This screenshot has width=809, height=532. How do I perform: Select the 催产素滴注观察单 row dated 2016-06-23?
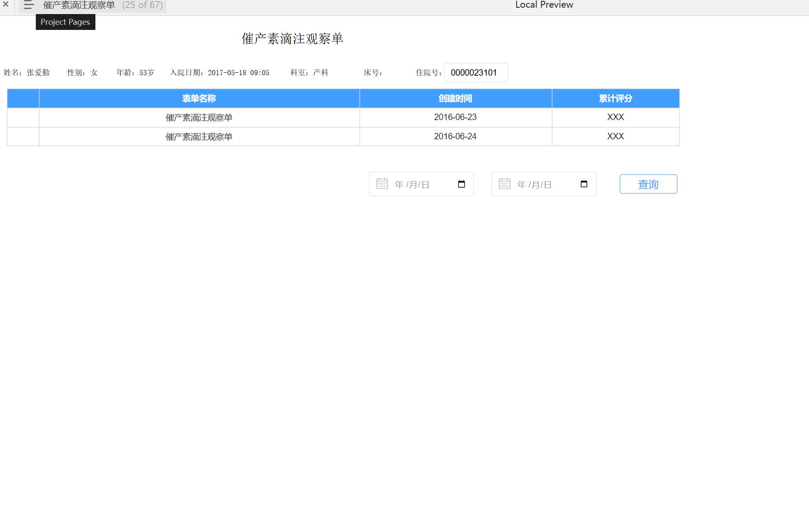(343, 118)
